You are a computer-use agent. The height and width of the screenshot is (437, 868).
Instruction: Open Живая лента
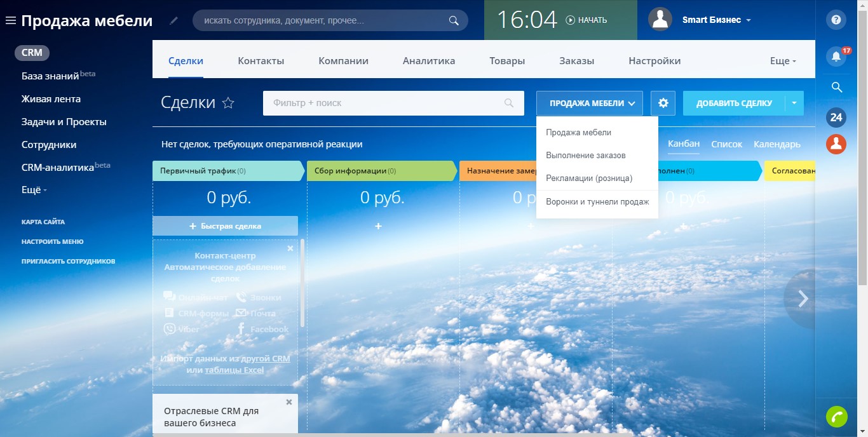(51, 99)
